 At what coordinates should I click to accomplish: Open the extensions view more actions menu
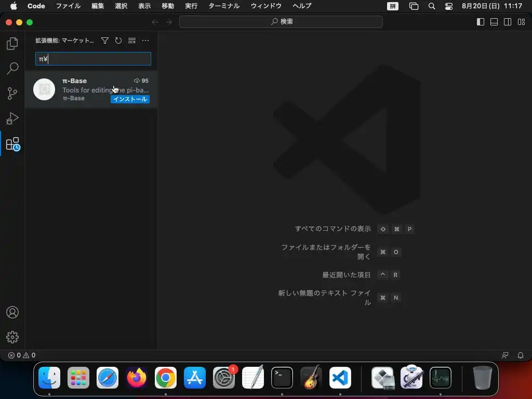tap(145, 41)
